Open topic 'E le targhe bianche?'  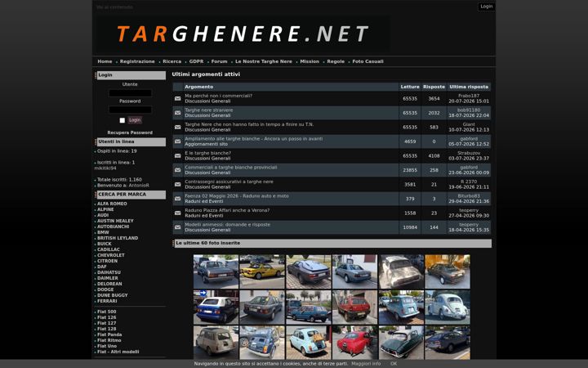point(207,153)
